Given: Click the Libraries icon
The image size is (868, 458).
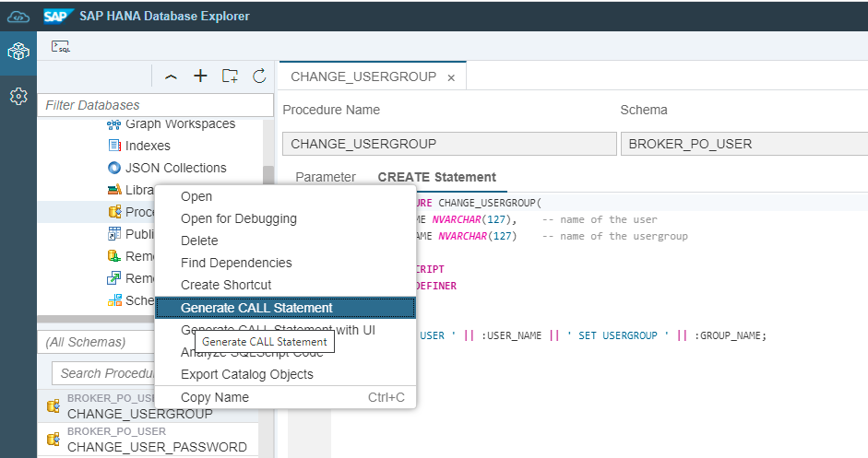Looking at the screenshot, I should pyautogui.click(x=114, y=190).
